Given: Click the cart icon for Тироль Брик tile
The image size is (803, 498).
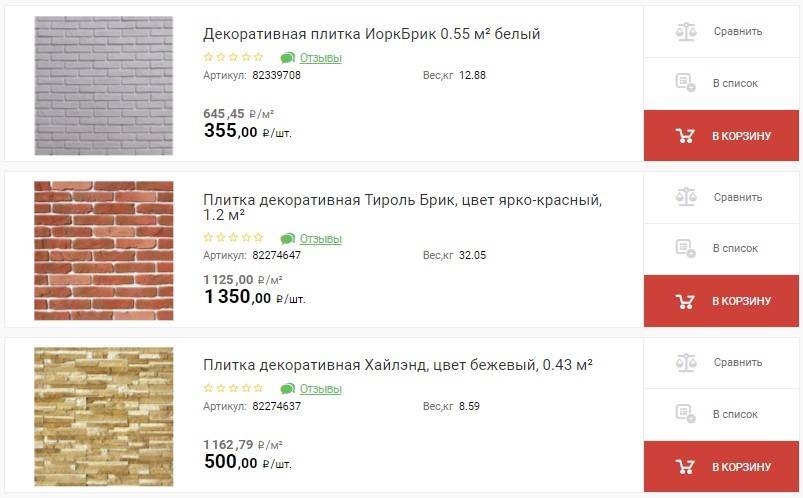Looking at the screenshot, I should click(x=685, y=301).
